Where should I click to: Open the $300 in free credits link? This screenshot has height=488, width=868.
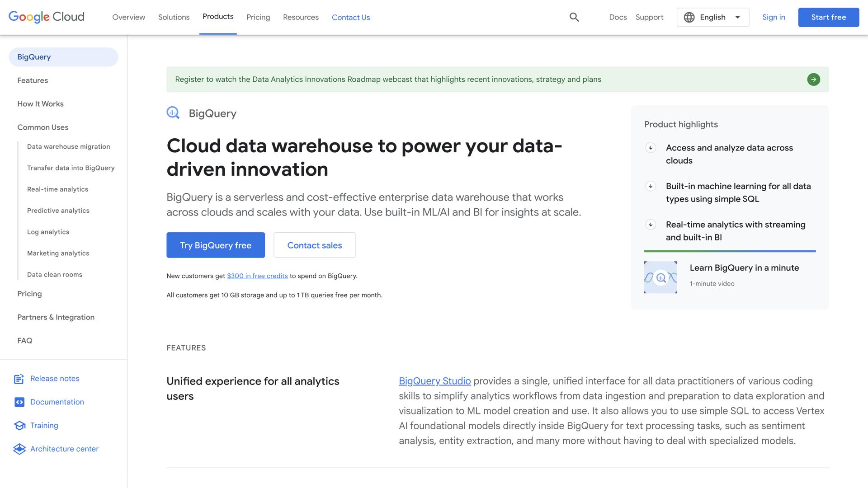(257, 276)
